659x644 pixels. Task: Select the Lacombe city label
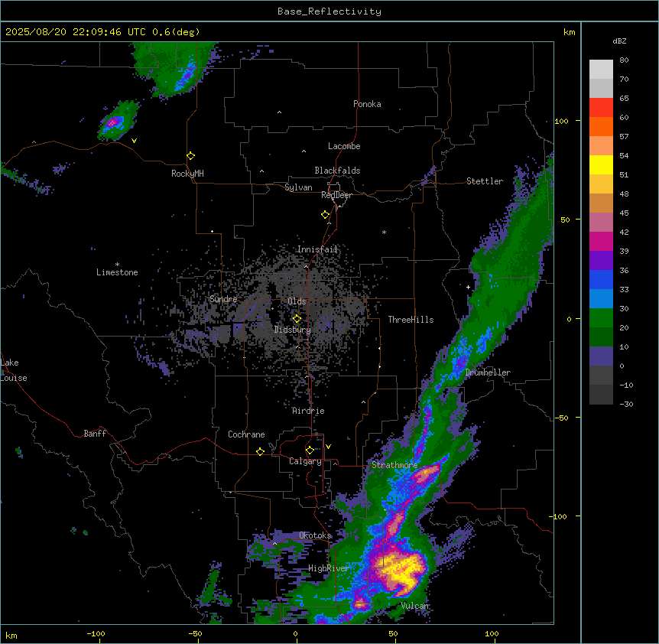(344, 146)
